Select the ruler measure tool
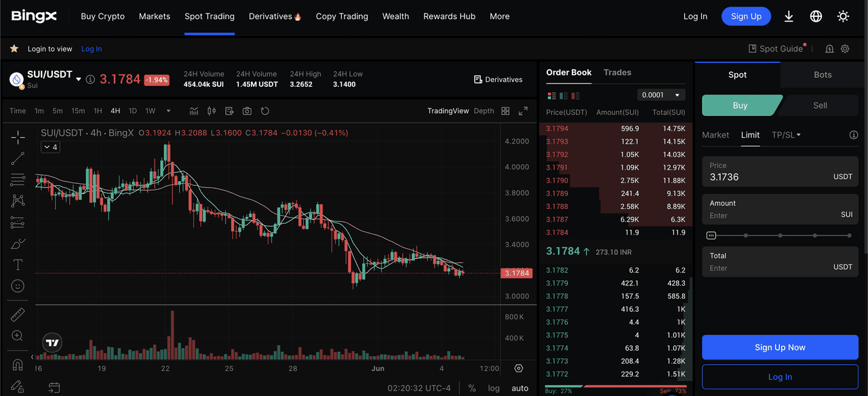Screen dimensions: 868x396 (18, 315)
